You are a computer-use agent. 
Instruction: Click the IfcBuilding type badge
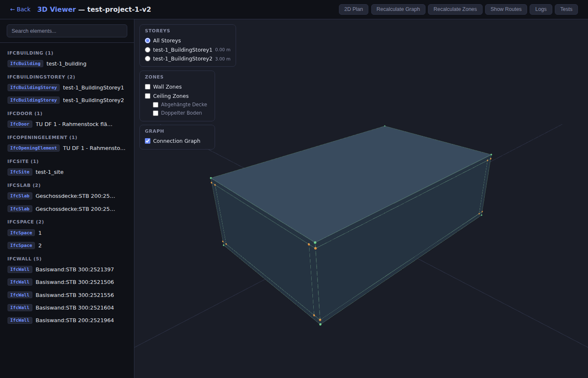point(25,64)
